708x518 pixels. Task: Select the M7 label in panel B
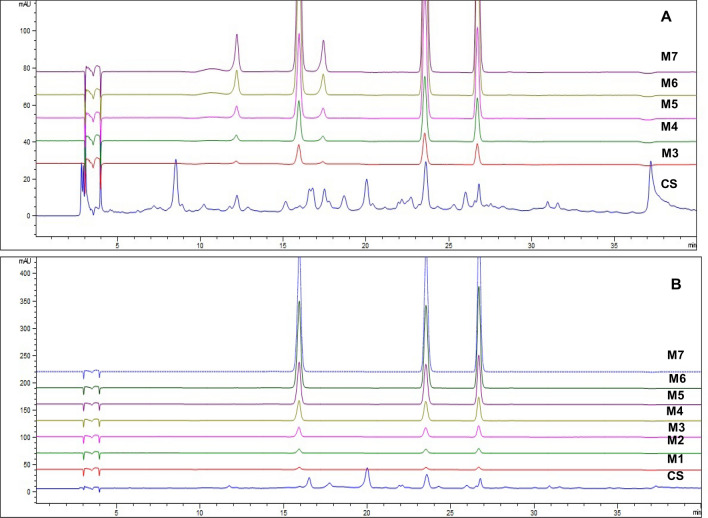676,355
